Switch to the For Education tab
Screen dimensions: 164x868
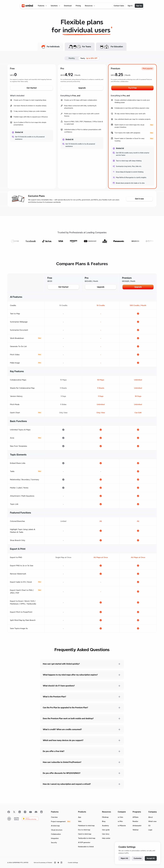tap(111, 47)
